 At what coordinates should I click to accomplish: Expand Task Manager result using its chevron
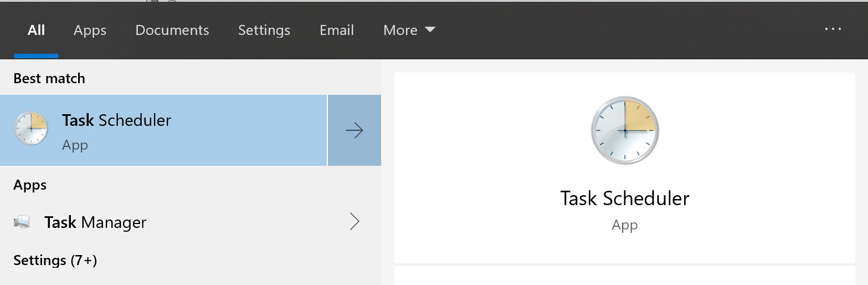pyautogui.click(x=355, y=222)
